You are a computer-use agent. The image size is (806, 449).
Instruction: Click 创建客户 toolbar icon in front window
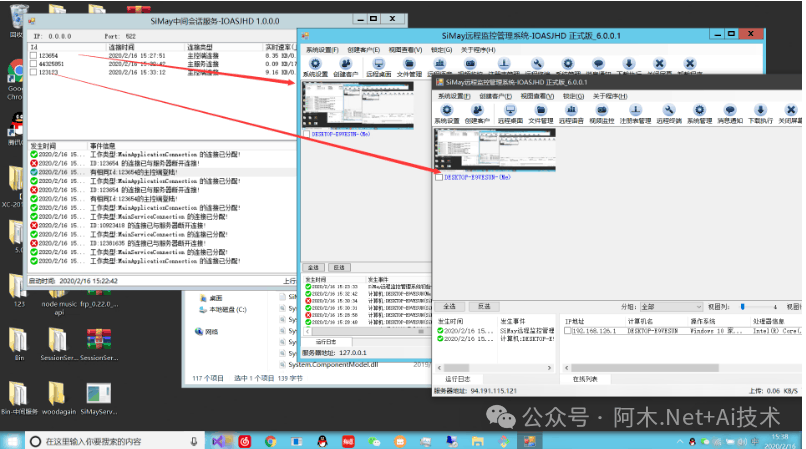click(477, 114)
